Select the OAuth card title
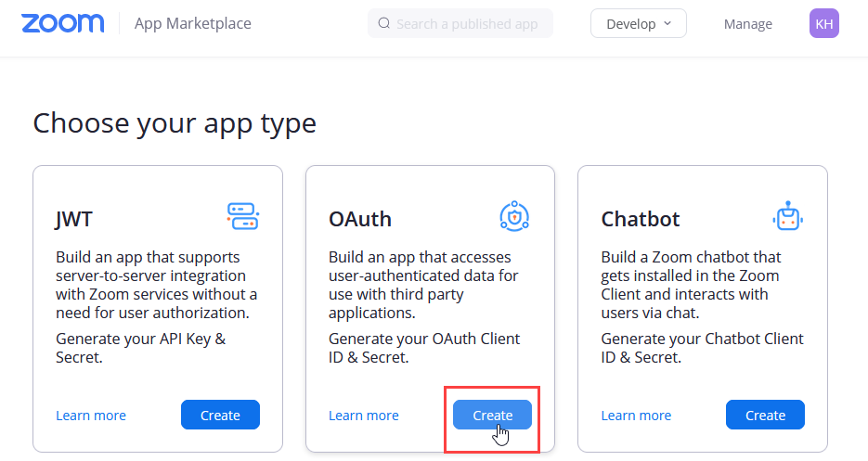This screenshot has width=868, height=461. 360,219
